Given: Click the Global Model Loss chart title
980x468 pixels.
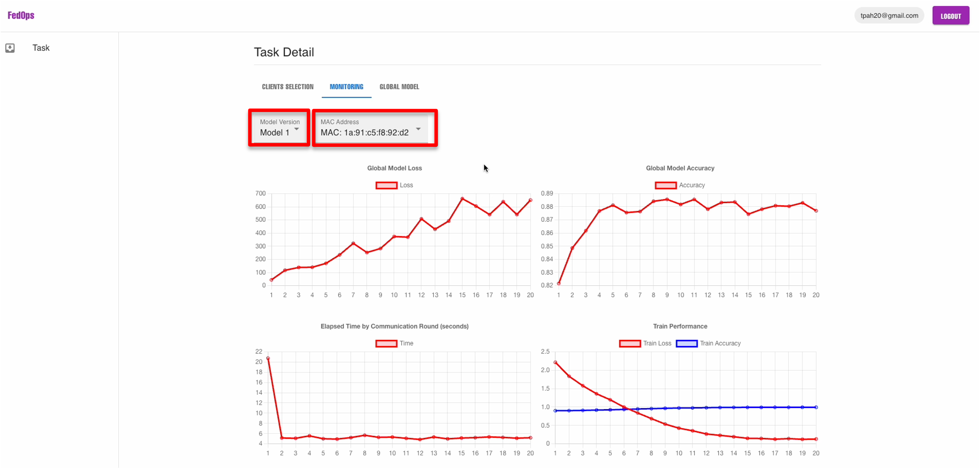Looking at the screenshot, I should click(394, 168).
